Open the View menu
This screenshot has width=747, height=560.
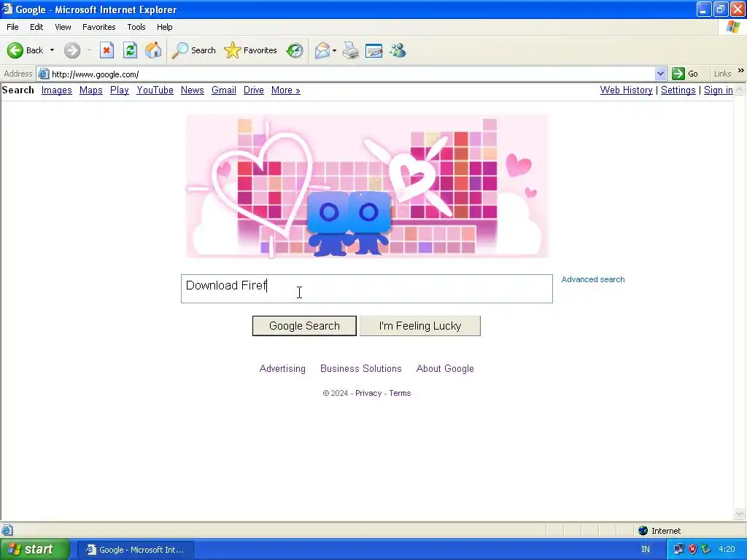(x=63, y=27)
